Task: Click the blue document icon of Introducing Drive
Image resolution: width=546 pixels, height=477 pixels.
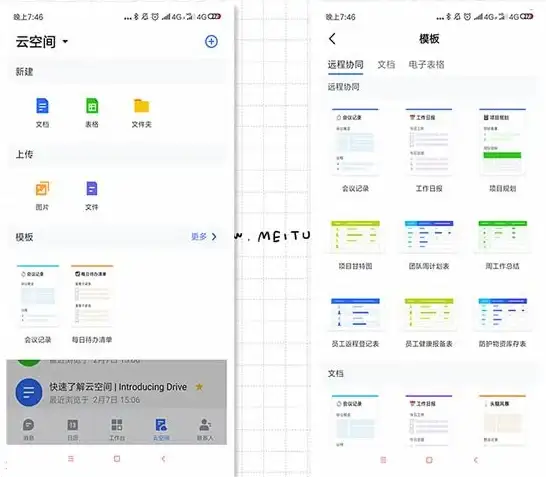Action: [x=29, y=392]
